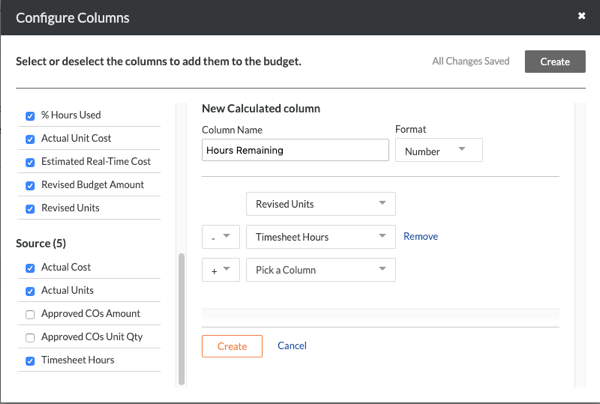Expand the Revised Units column dropdown
Image resolution: width=600 pixels, height=404 pixels.
click(x=321, y=204)
